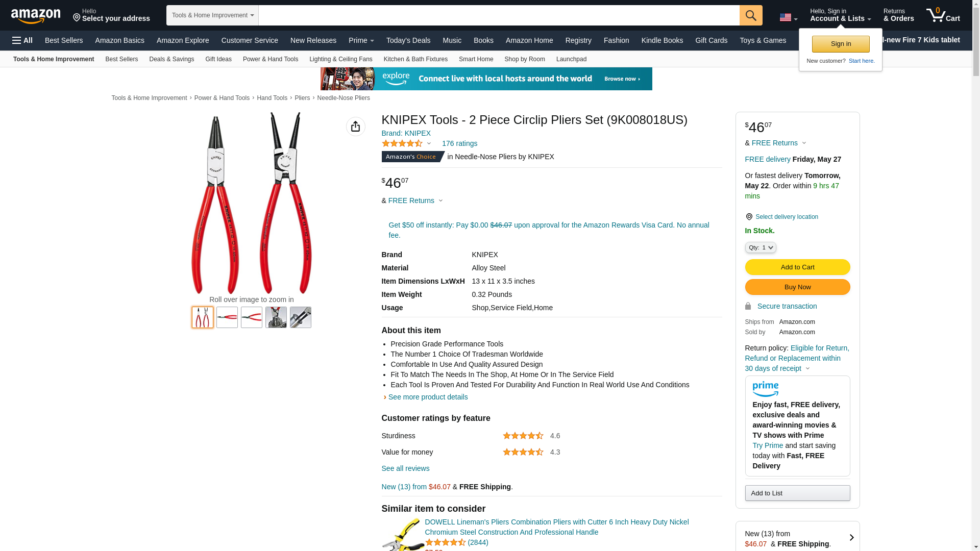Open the shopping cart icon
This screenshot has height=551, width=980.
point(943,15)
